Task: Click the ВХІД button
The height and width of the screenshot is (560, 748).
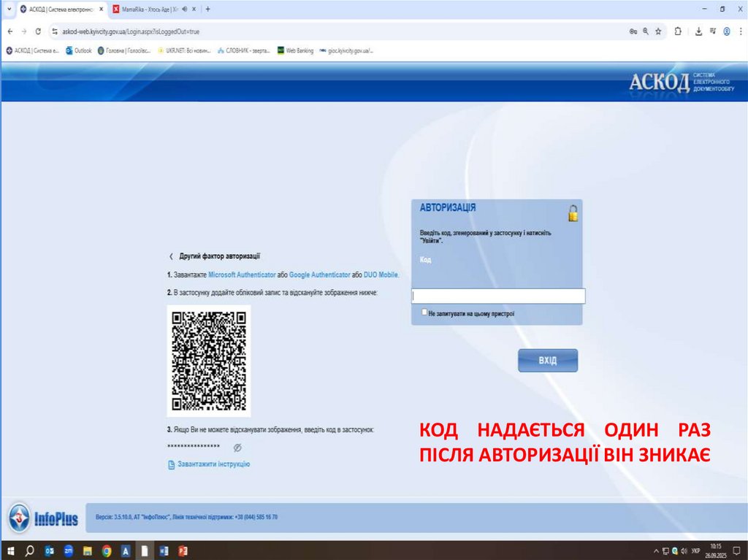Action: pos(548,361)
